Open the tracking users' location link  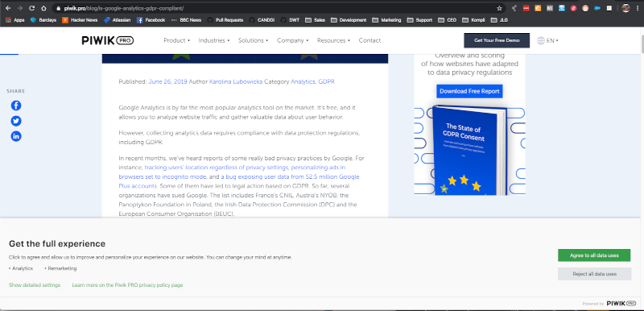[217, 168]
